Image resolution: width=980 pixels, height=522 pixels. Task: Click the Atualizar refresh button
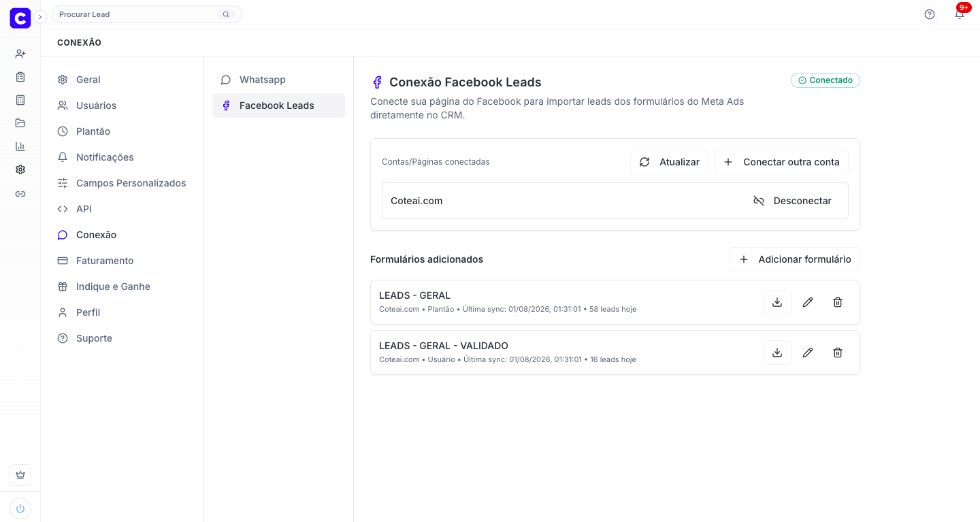tap(669, 162)
